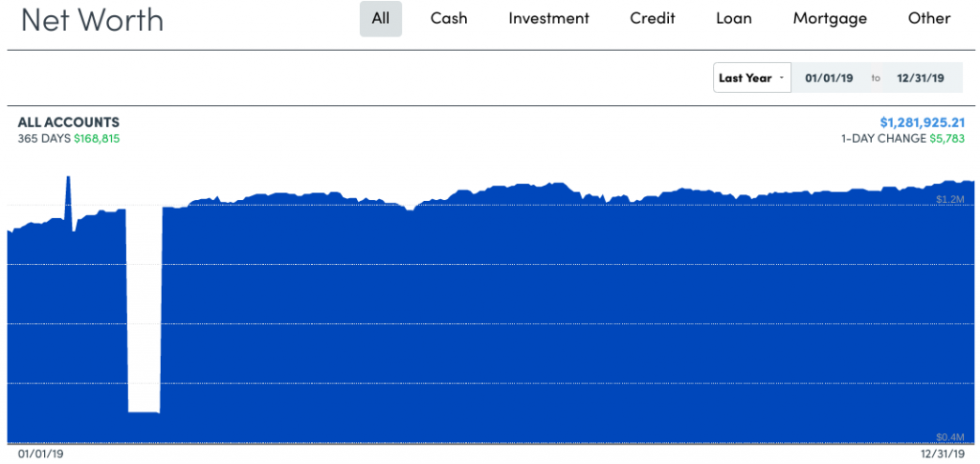Click the 365 DAYS $168,815 figure
980x464 pixels.
pos(69,139)
